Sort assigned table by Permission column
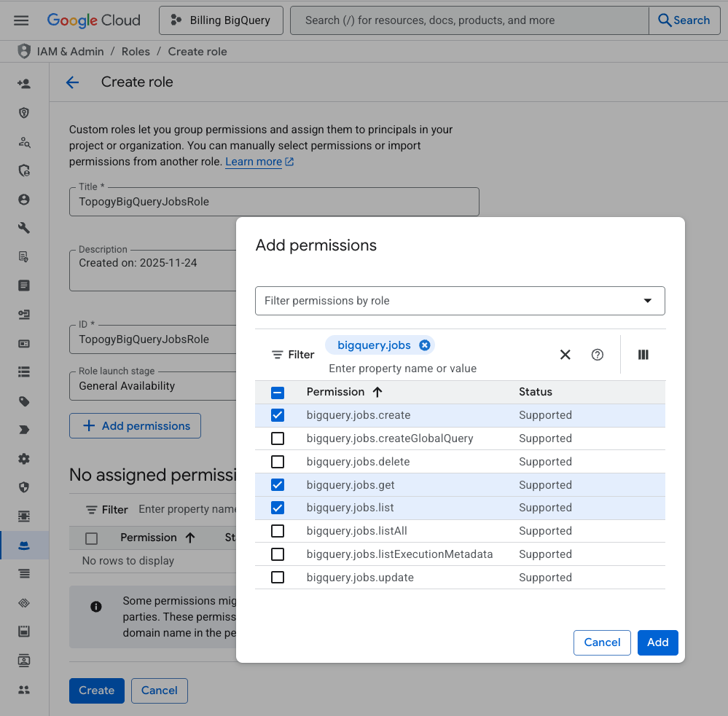Viewport: 728px width, 716px height. (157, 538)
